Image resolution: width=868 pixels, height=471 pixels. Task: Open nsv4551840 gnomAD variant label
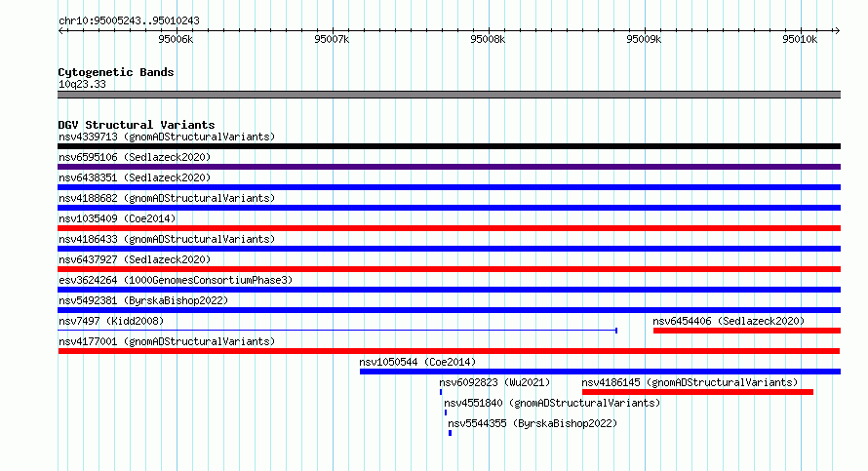coord(552,403)
